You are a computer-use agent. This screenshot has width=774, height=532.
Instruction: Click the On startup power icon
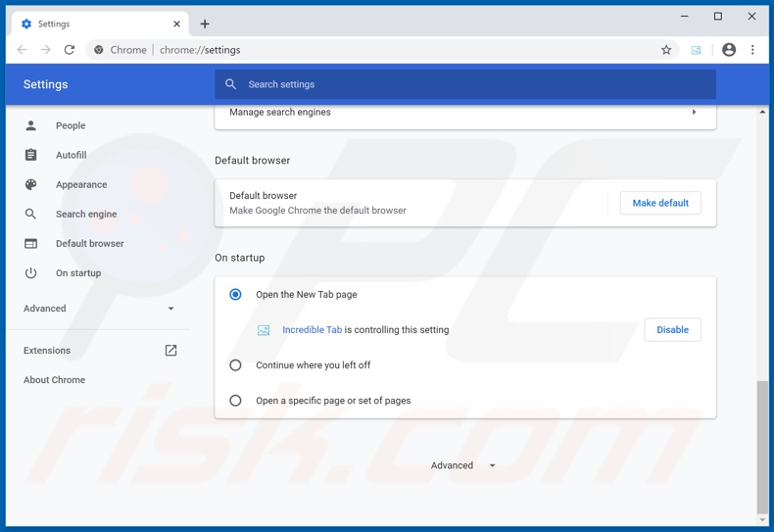pyautogui.click(x=30, y=273)
